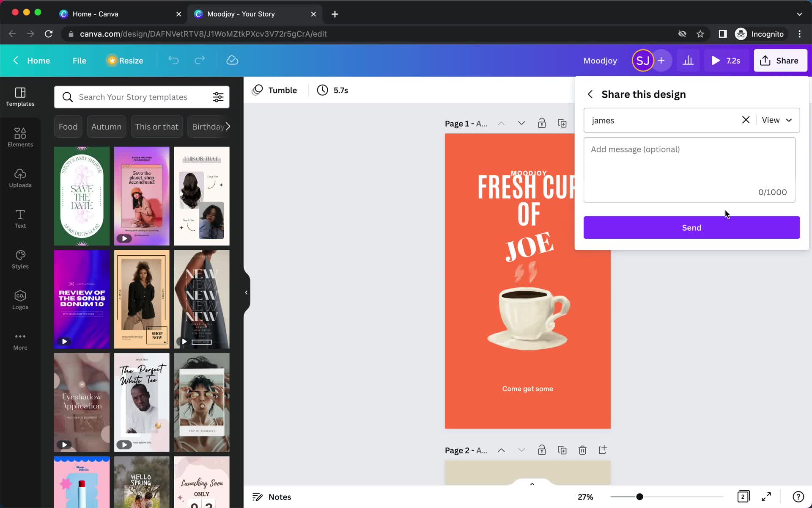Screen dimensions: 812x508
Task: Click the Share button
Action: [780, 61]
